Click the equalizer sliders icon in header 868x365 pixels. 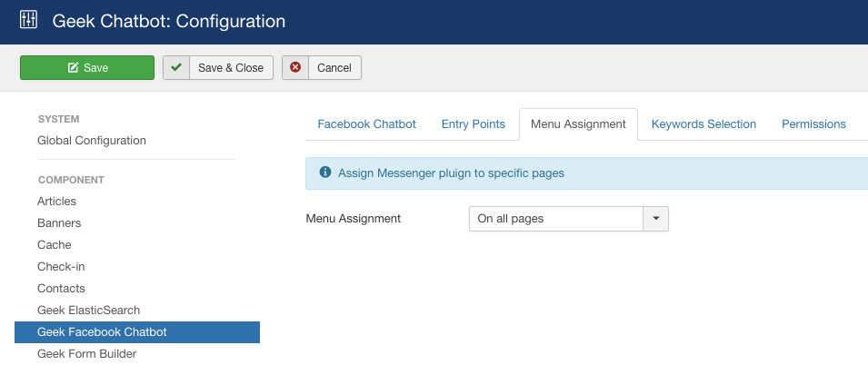[28, 21]
